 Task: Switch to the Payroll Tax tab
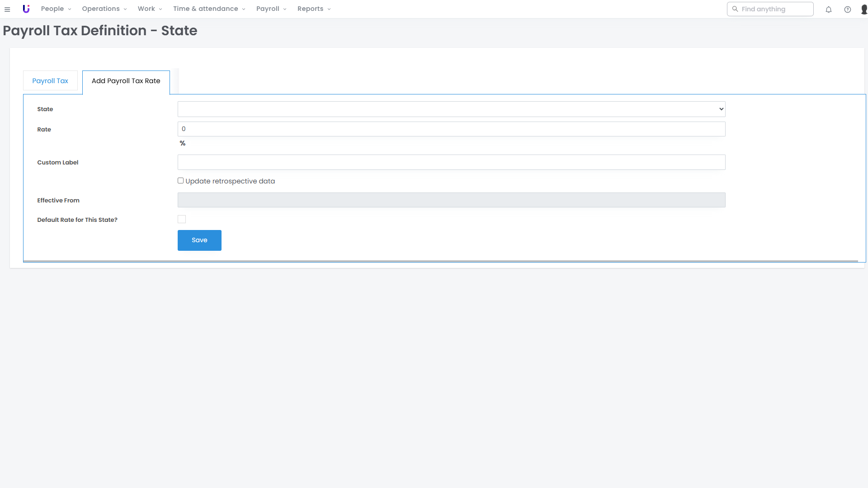pyautogui.click(x=50, y=81)
